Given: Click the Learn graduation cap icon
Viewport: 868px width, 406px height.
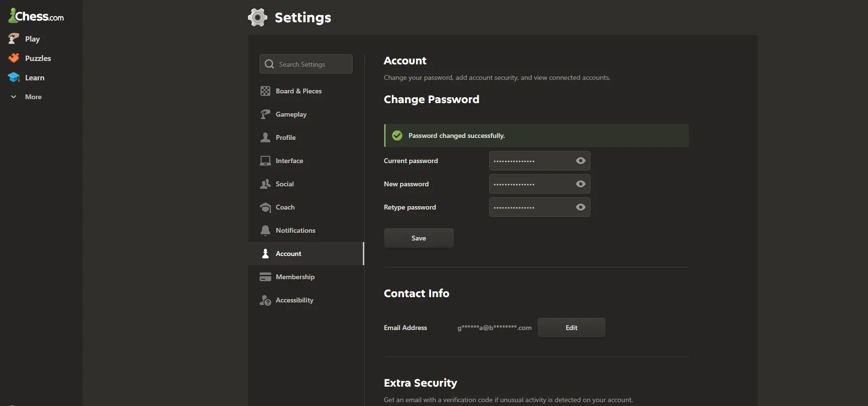Looking at the screenshot, I should click(14, 77).
